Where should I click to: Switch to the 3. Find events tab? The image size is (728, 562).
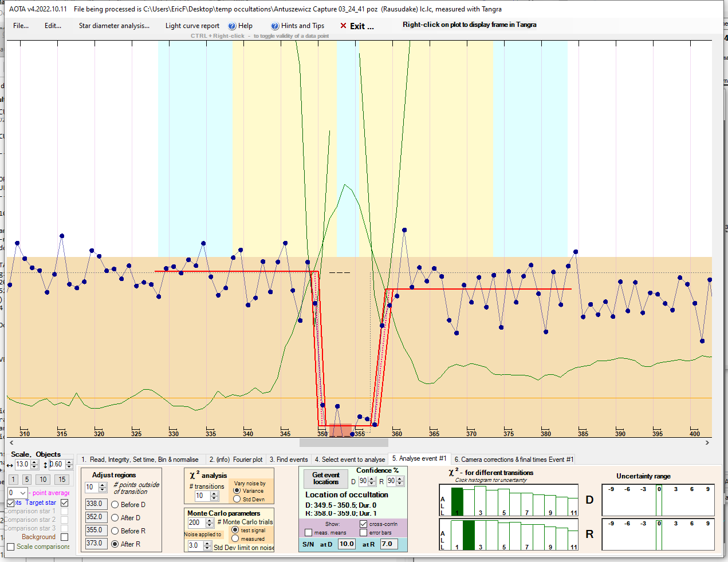pos(289,460)
